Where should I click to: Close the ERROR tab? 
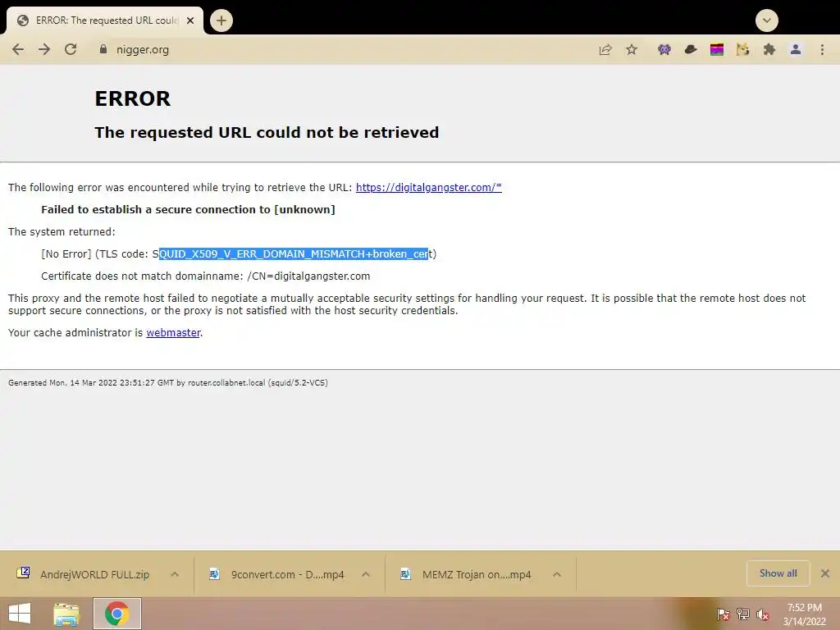(190, 21)
